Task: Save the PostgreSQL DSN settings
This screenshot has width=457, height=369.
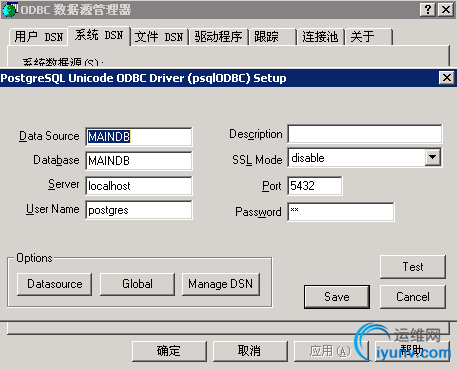Action: point(337,297)
